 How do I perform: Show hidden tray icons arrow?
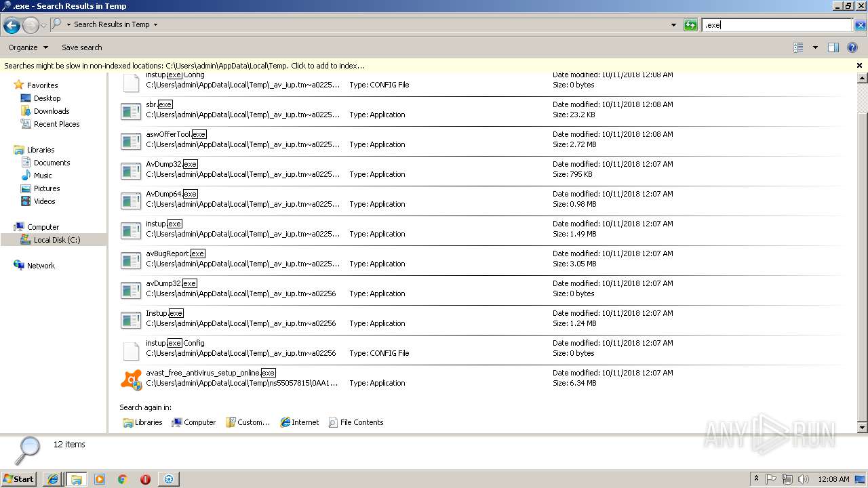[x=756, y=479]
